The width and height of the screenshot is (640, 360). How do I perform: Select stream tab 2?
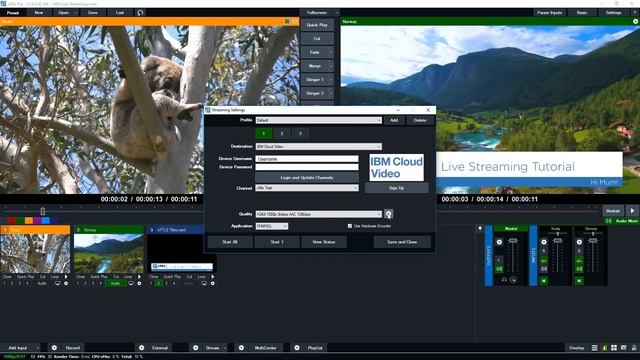[x=282, y=133]
